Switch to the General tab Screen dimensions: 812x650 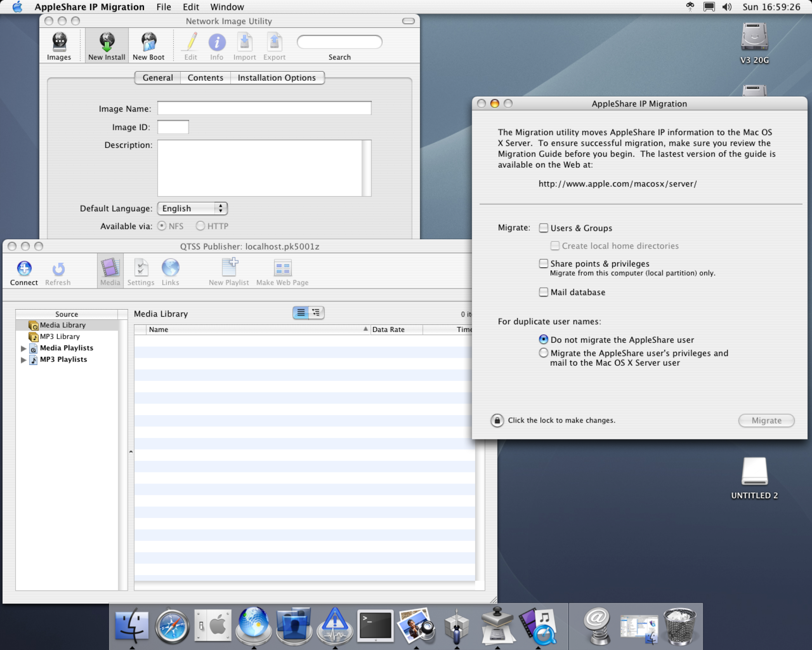coord(158,78)
